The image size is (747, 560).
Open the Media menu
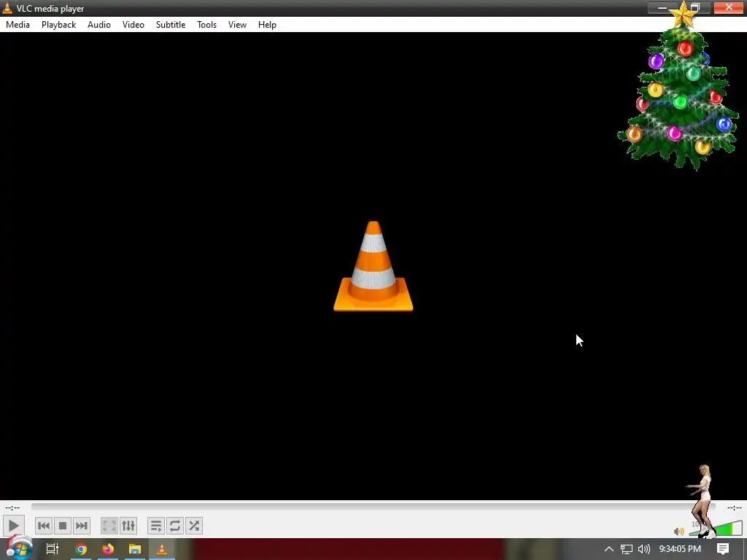(x=18, y=25)
